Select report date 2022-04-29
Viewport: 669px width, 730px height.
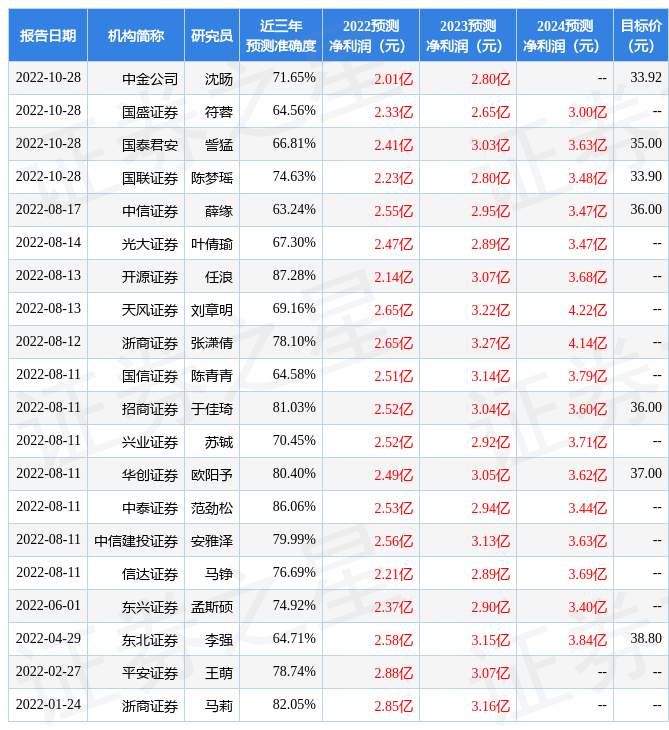[x=48, y=638]
